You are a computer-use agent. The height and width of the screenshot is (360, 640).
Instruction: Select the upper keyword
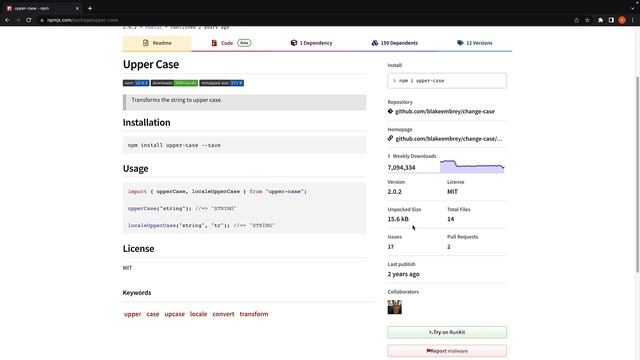tap(132, 314)
